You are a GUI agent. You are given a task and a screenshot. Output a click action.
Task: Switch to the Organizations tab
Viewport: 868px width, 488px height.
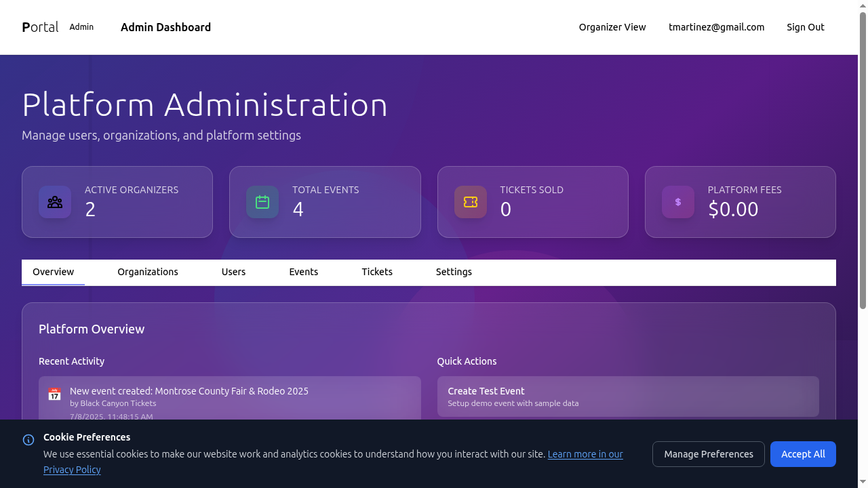(148, 272)
